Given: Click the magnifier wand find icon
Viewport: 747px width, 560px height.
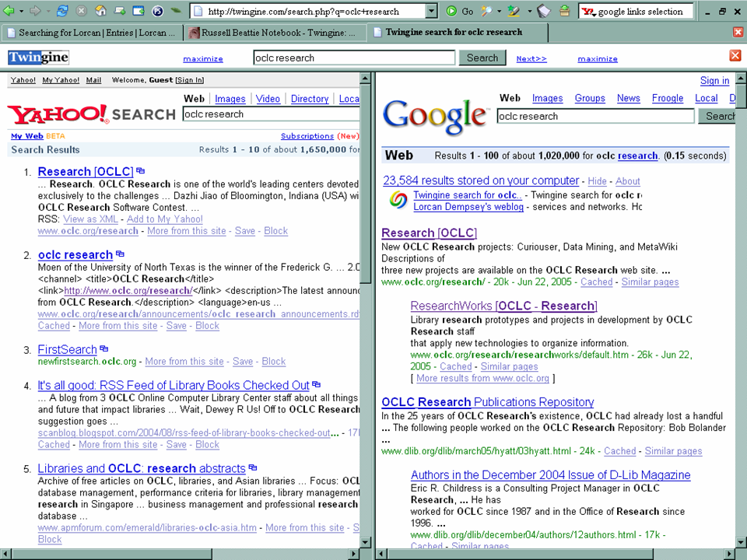Looking at the screenshot, I should pyautogui.click(x=486, y=11).
